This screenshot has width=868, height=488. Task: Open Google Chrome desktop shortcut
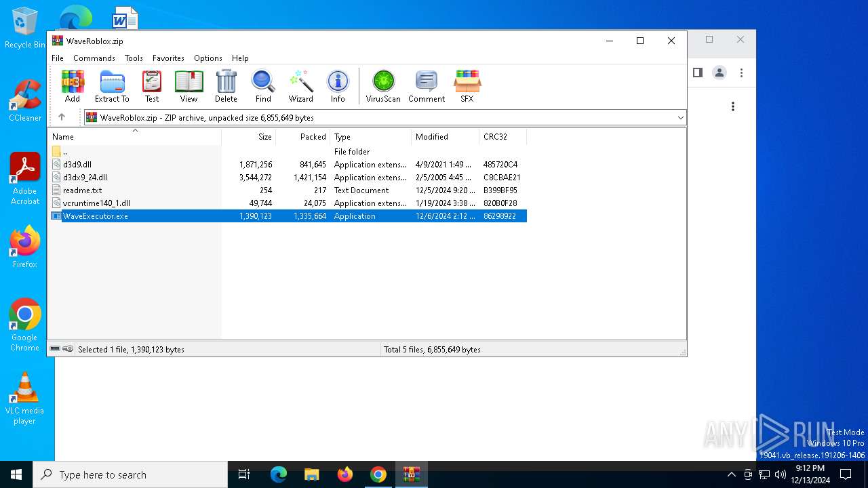tap(25, 325)
